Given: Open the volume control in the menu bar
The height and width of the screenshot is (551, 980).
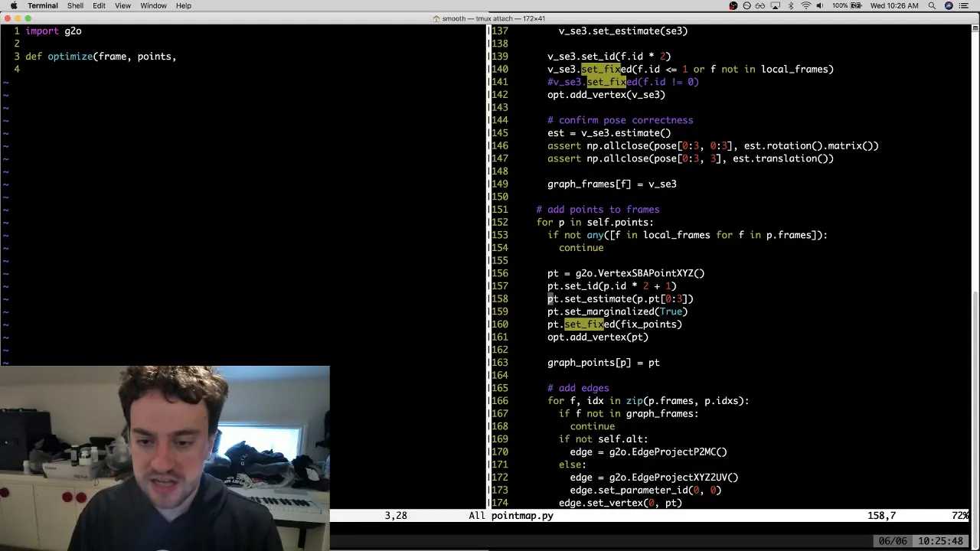Looking at the screenshot, I should point(820,5).
